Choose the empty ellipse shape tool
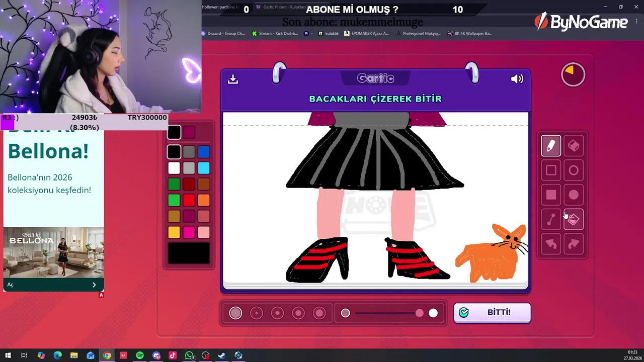 coord(574,170)
